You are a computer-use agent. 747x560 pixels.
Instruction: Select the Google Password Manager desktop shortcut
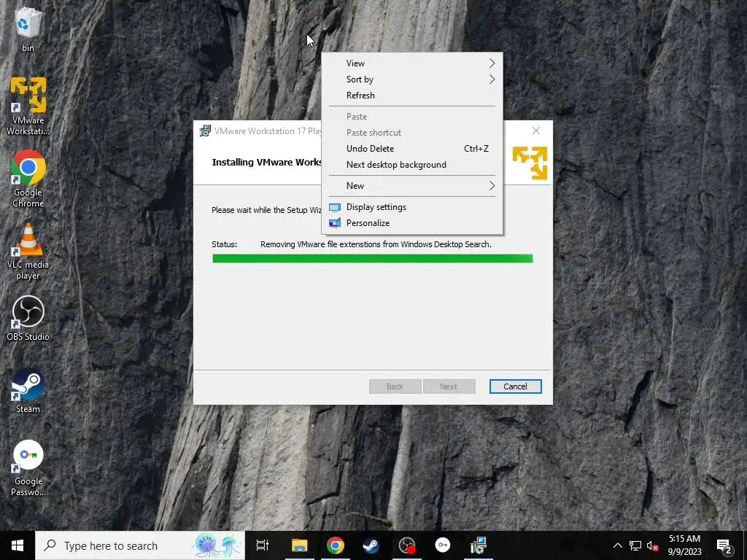(28, 469)
